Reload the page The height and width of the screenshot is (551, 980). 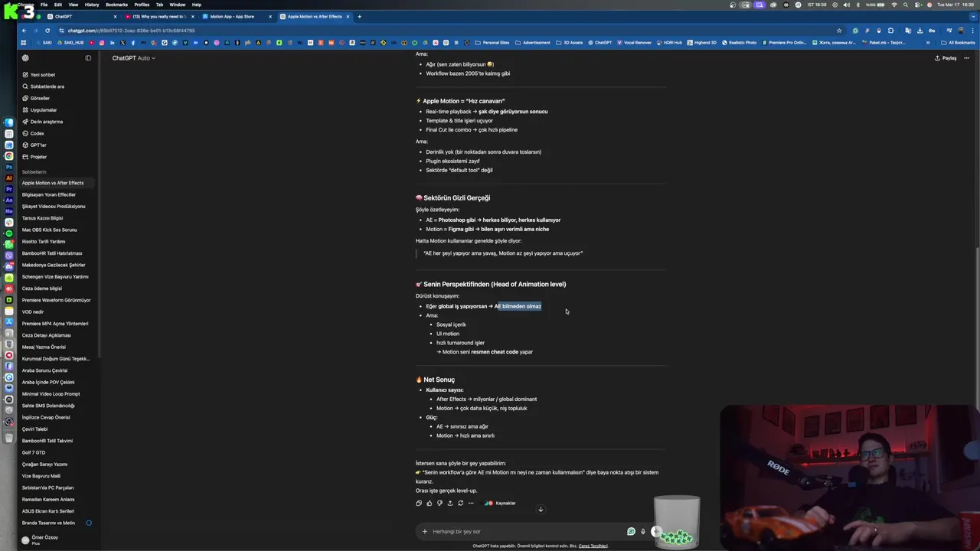[47, 31]
